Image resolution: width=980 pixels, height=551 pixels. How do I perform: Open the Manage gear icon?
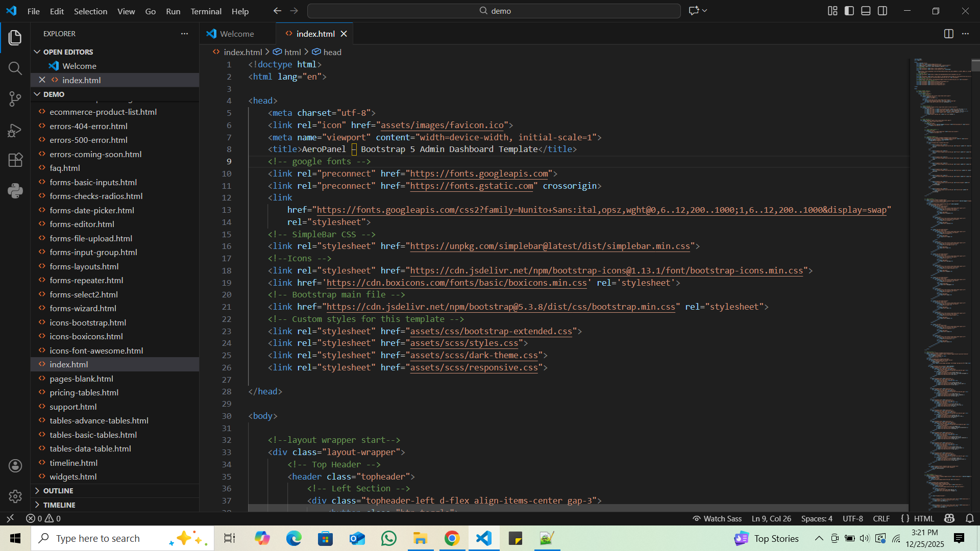(x=15, y=496)
